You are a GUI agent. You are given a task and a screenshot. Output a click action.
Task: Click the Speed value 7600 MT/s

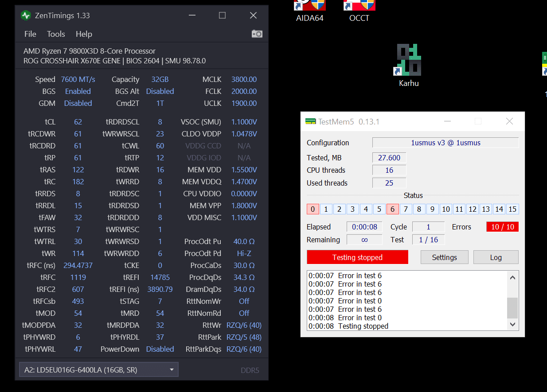(x=78, y=79)
